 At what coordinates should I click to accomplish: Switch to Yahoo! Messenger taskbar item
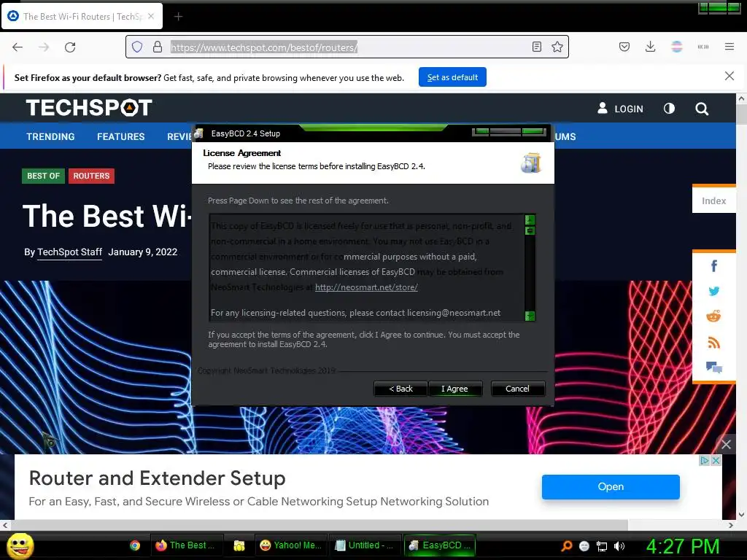(292, 545)
